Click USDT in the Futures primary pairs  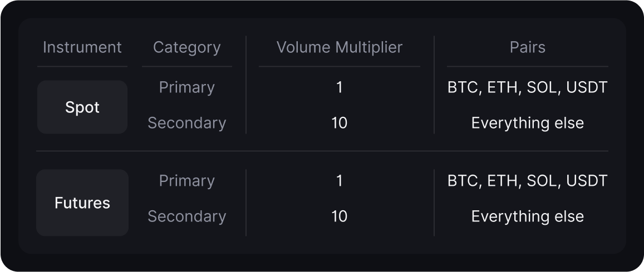pos(587,181)
